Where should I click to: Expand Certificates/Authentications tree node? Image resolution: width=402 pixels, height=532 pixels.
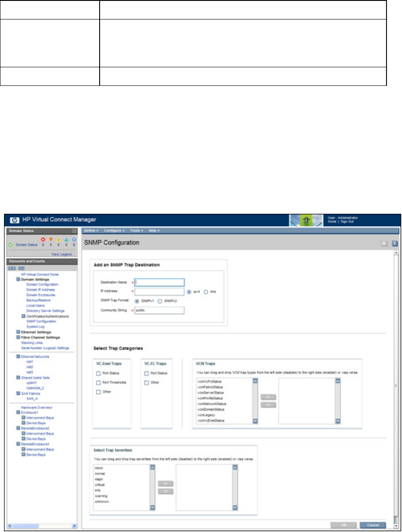pyautogui.click(x=23, y=316)
